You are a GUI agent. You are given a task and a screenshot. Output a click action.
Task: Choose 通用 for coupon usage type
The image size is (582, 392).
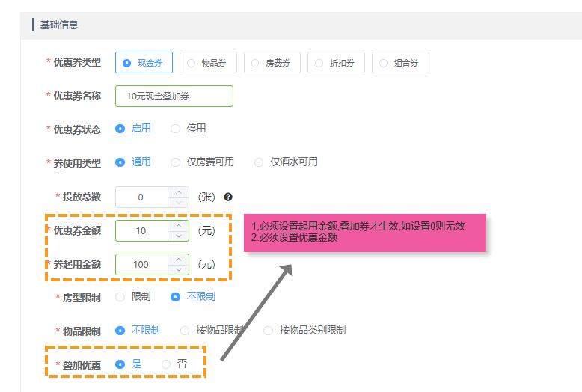click(x=133, y=162)
